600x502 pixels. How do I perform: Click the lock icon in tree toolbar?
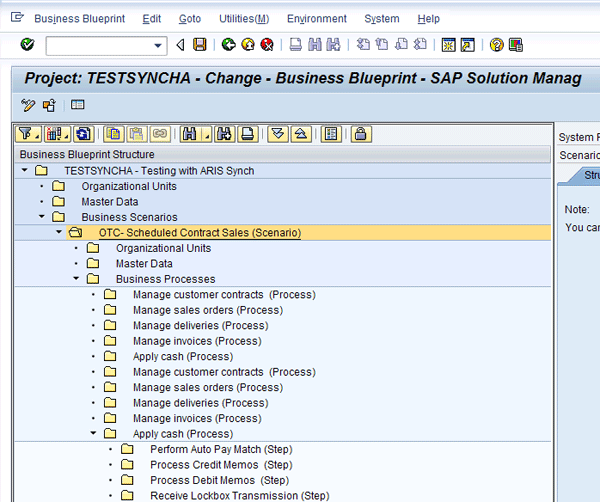(x=360, y=133)
